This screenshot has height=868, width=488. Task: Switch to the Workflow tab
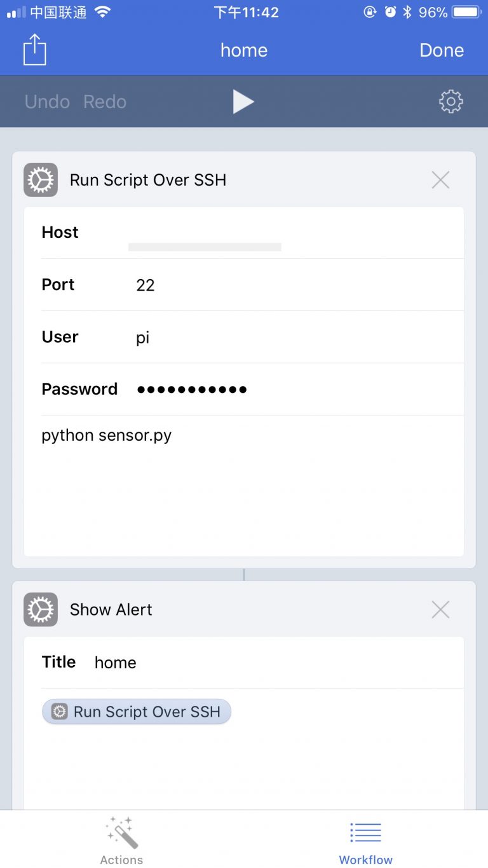click(x=365, y=841)
